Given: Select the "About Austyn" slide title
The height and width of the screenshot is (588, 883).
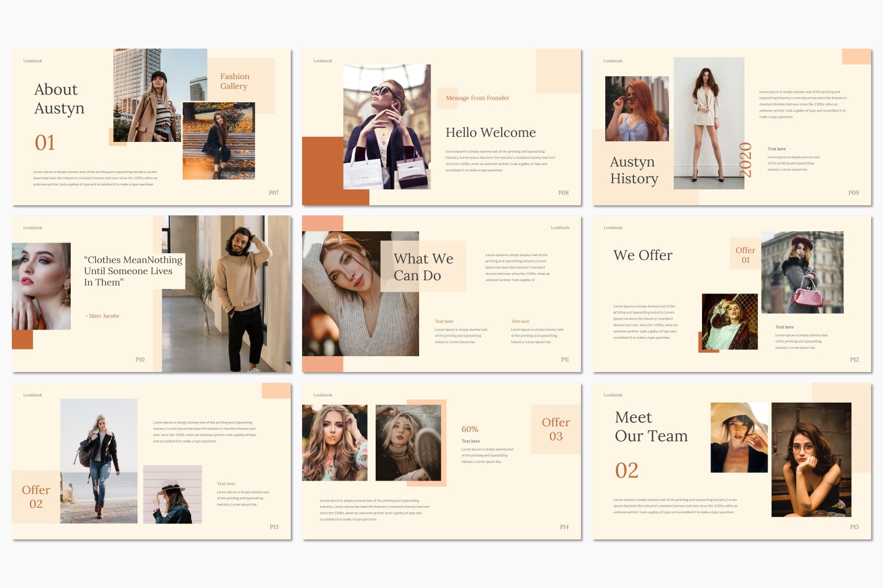Looking at the screenshot, I should click(x=59, y=99).
